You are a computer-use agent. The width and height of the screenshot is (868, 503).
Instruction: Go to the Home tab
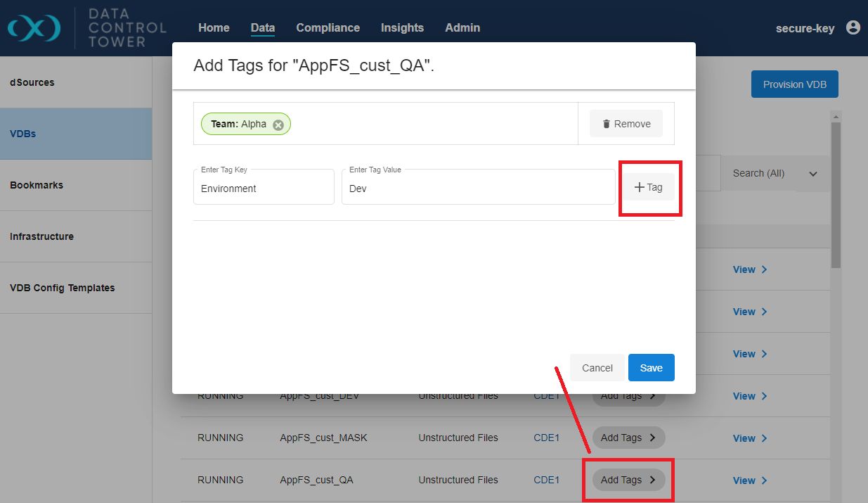coord(214,28)
